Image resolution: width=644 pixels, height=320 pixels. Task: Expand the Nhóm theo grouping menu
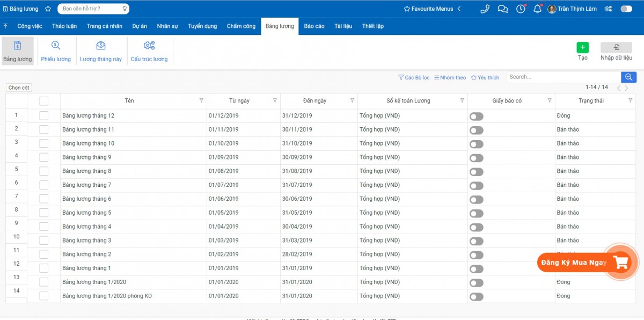450,78
